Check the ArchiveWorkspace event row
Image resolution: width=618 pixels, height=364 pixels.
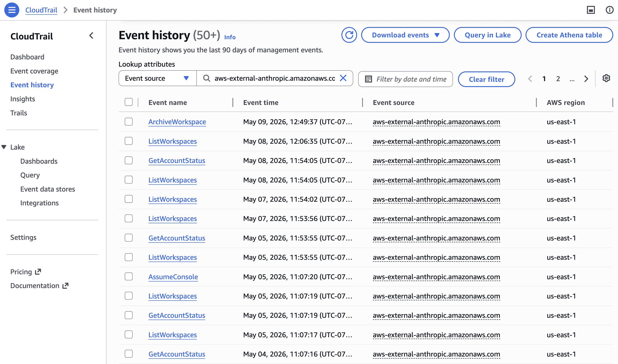click(129, 122)
